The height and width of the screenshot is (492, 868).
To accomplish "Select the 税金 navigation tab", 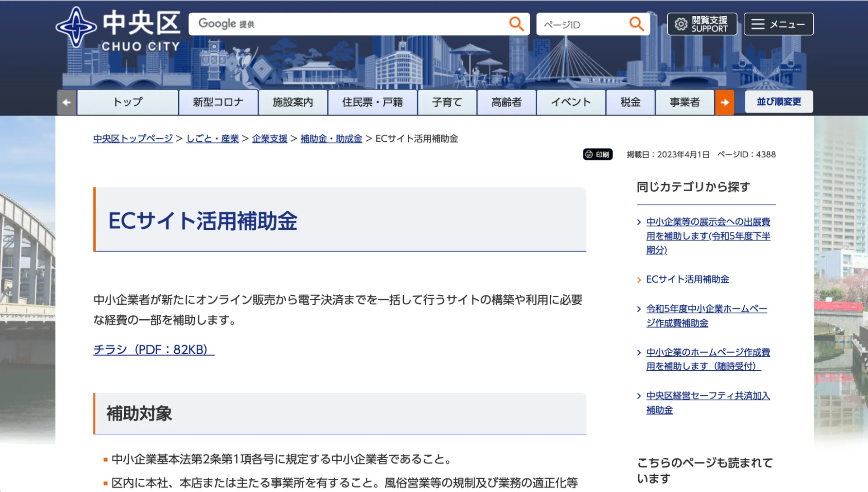I will pos(630,102).
